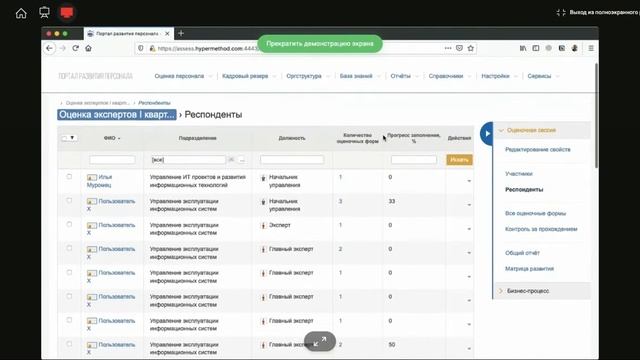This screenshot has height=360, width=640.
Task: Check the Илья Муромец row checkbox
Action: (x=69, y=177)
